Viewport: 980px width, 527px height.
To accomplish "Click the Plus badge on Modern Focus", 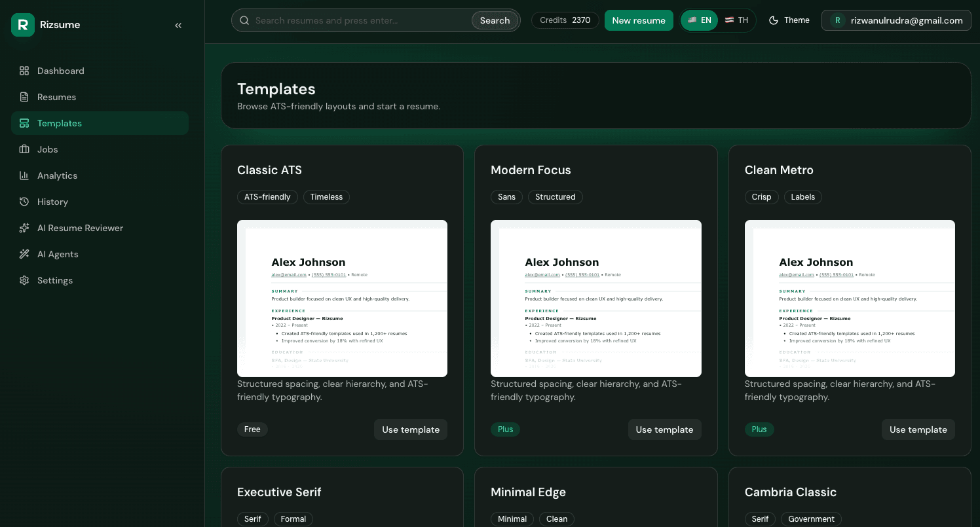I will point(505,429).
